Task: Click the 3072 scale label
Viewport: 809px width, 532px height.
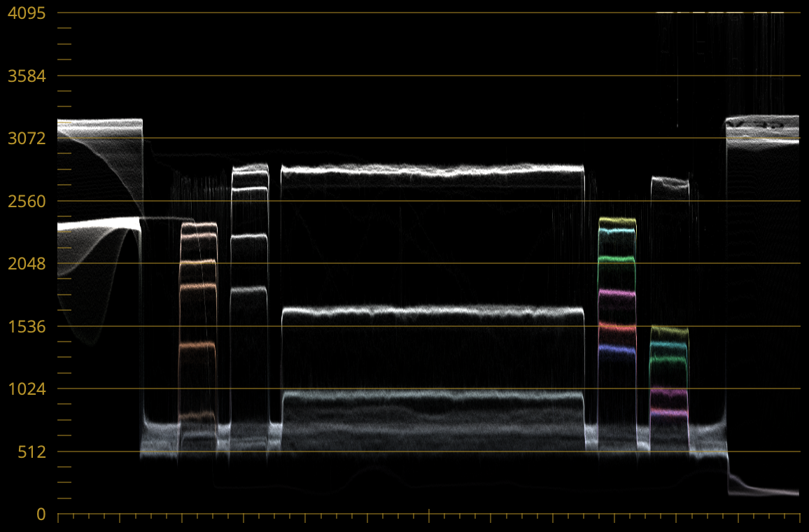Action: point(26,138)
